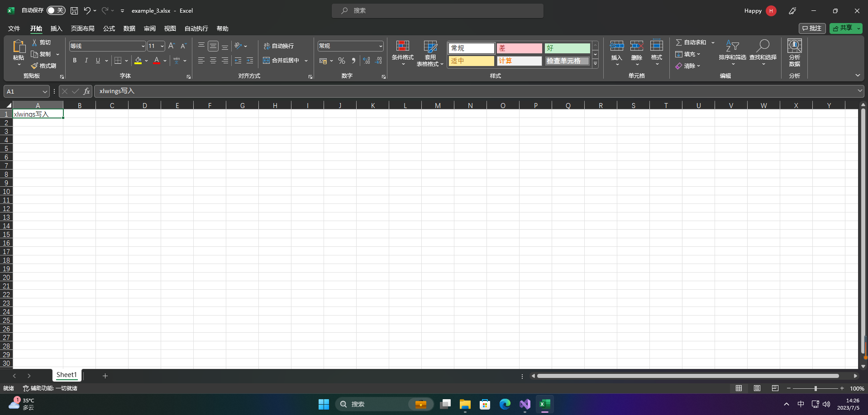The image size is (868, 415).
Task: Click the align right icon
Action: coord(225,60)
